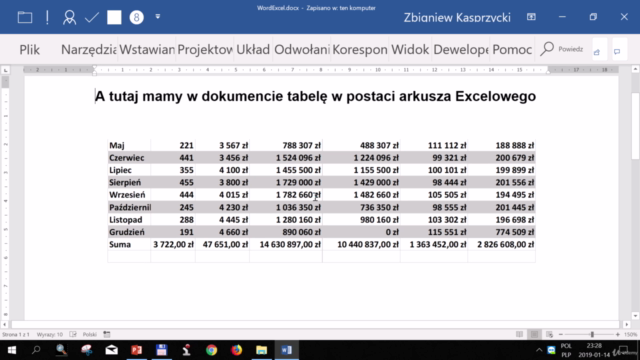Viewport: 640px width, 360px height.
Task: Open the Układ ribbon tab
Action: 253,49
